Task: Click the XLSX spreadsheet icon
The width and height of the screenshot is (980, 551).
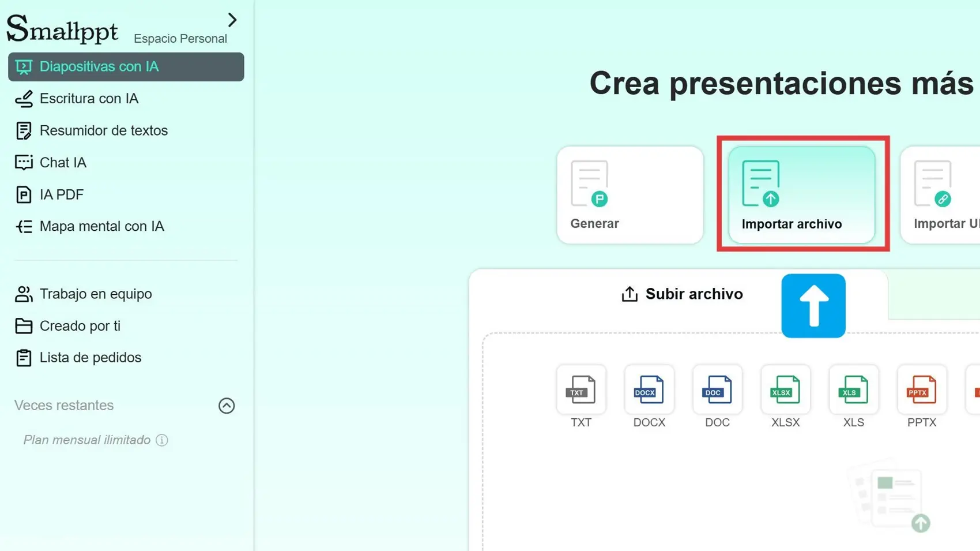Action: pos(785,389)
